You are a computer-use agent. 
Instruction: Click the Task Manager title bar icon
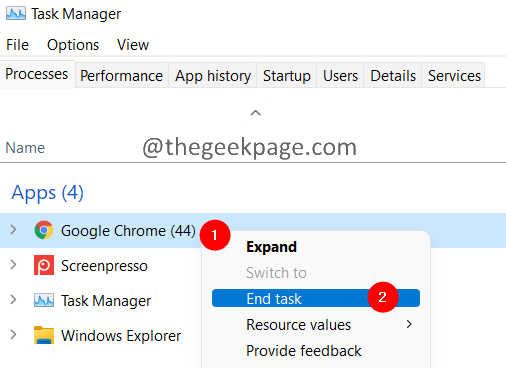tap(16, 14)
